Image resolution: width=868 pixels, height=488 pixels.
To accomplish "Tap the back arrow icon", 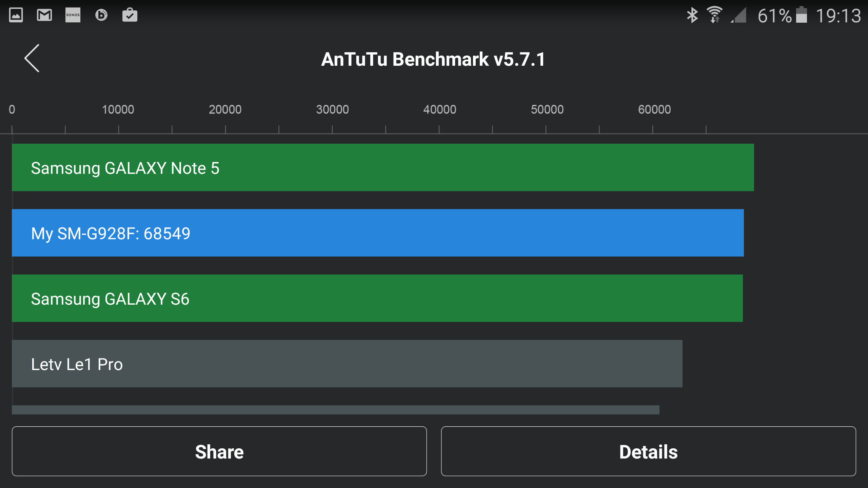I will [x=32, y=58].
